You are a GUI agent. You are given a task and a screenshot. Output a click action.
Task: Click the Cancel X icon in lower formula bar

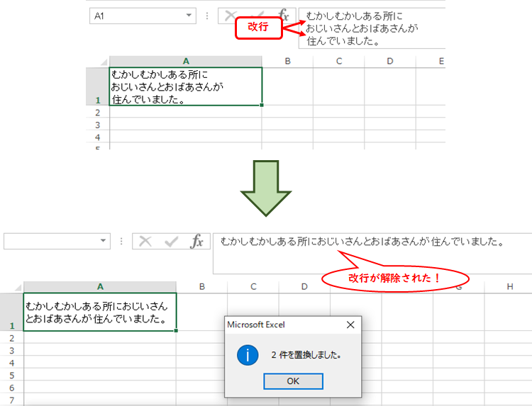145,242
